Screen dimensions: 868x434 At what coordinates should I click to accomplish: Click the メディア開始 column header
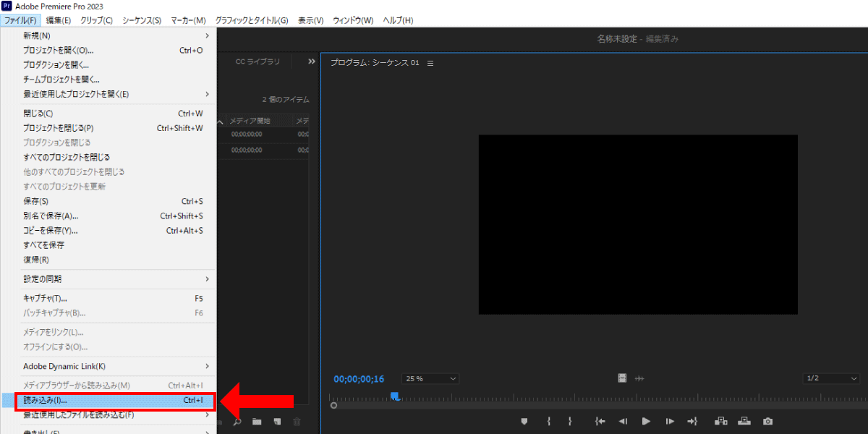coord(250,121)
